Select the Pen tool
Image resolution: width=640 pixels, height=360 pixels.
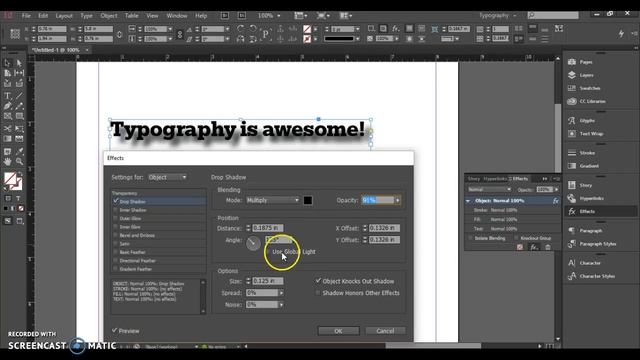7,106
